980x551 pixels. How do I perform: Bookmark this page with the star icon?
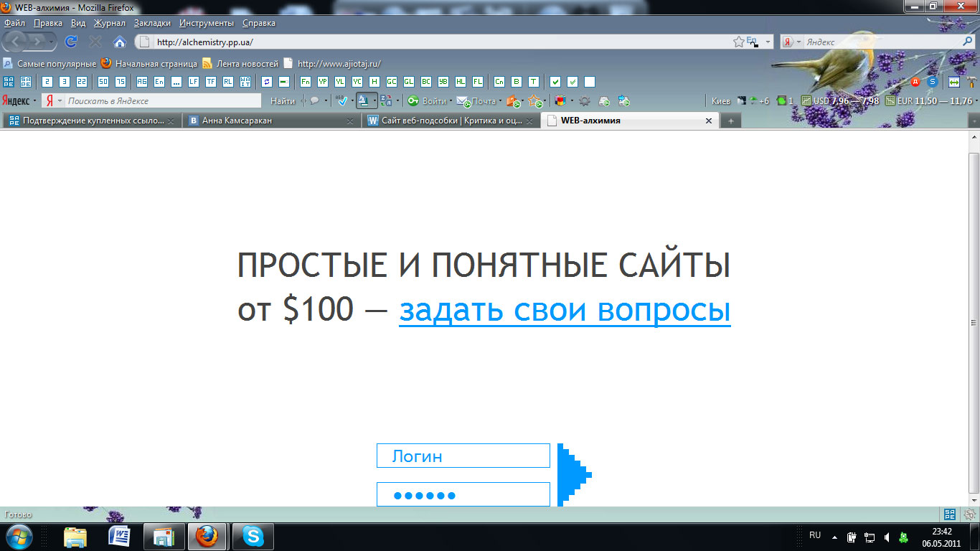738,42
